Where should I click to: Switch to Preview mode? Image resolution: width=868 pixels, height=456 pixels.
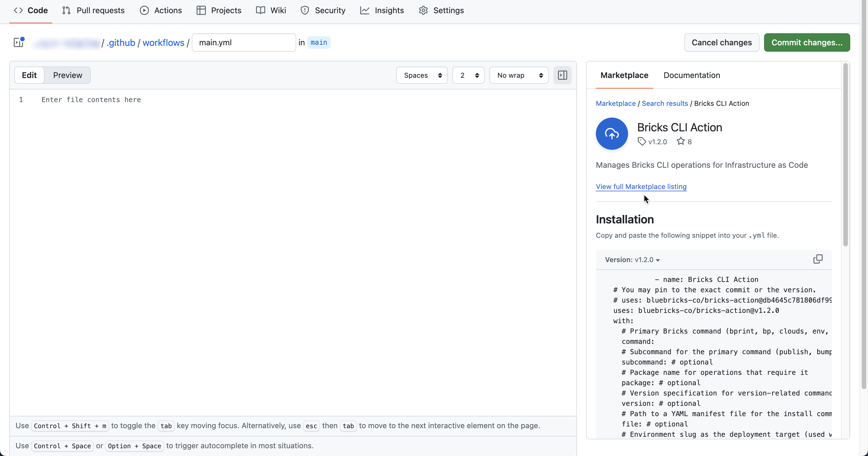(x=67, y=75)
